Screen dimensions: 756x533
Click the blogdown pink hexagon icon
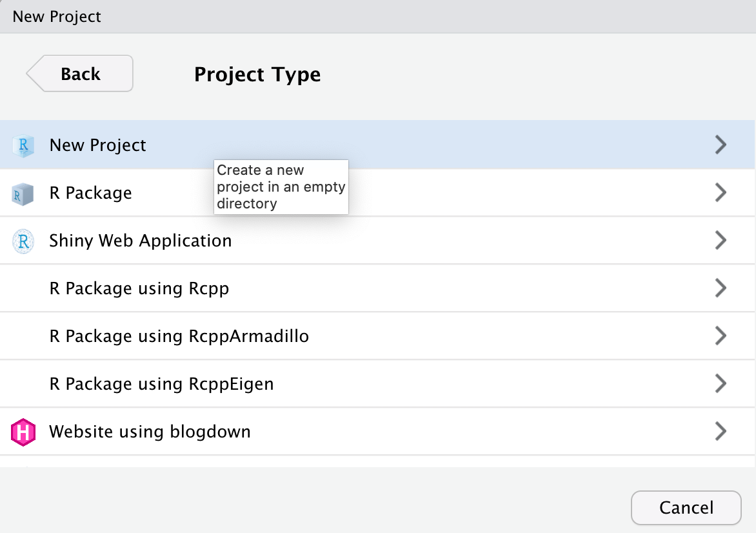tap(23, 432)
